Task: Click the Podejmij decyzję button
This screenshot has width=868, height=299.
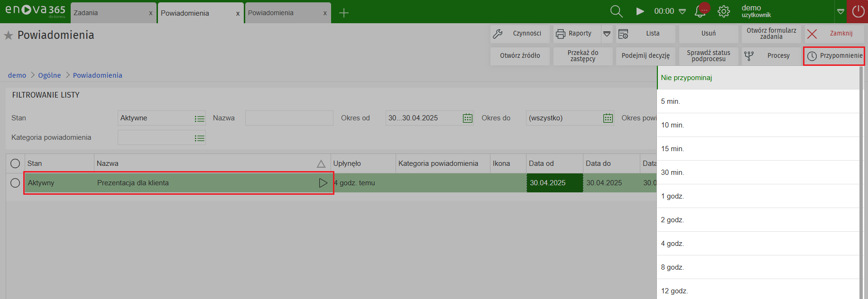Action: (x=645, y=56)
